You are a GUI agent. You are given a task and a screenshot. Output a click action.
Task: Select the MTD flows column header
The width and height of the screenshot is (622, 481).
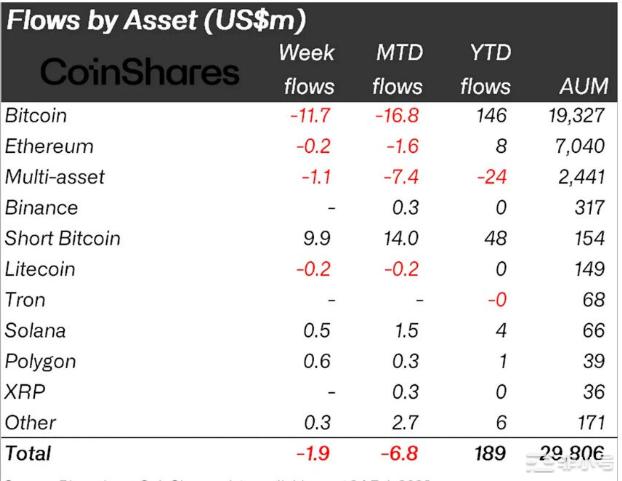[x=397, y=69]
